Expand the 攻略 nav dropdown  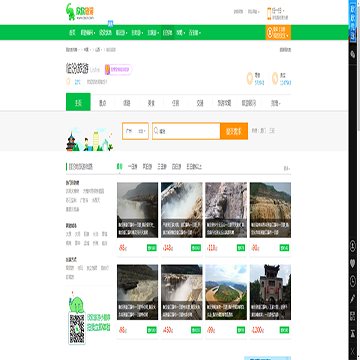[181, 33]
